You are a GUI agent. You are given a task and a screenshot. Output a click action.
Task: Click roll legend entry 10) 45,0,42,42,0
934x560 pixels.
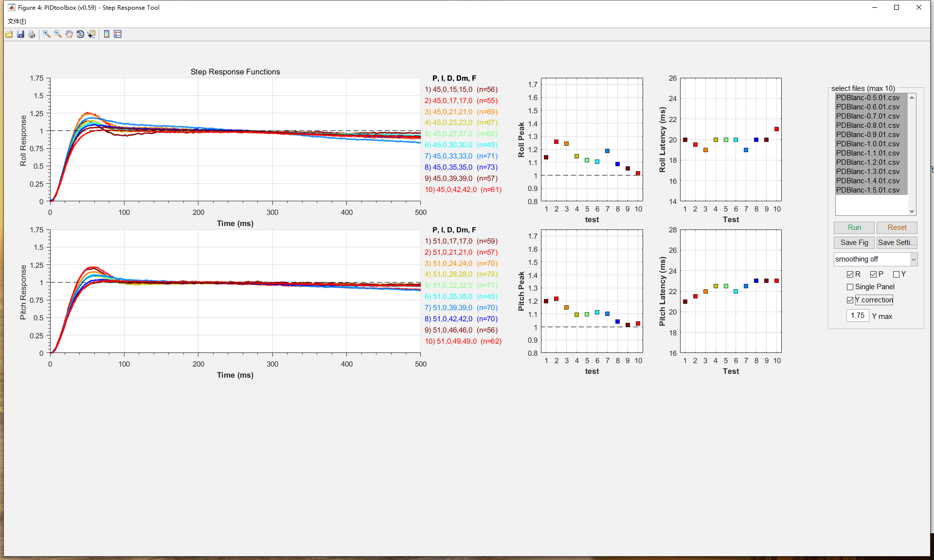pos(463,190)
